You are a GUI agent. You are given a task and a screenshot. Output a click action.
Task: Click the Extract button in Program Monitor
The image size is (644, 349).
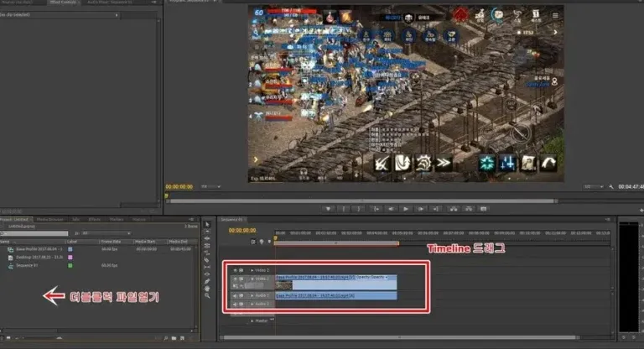469,209
